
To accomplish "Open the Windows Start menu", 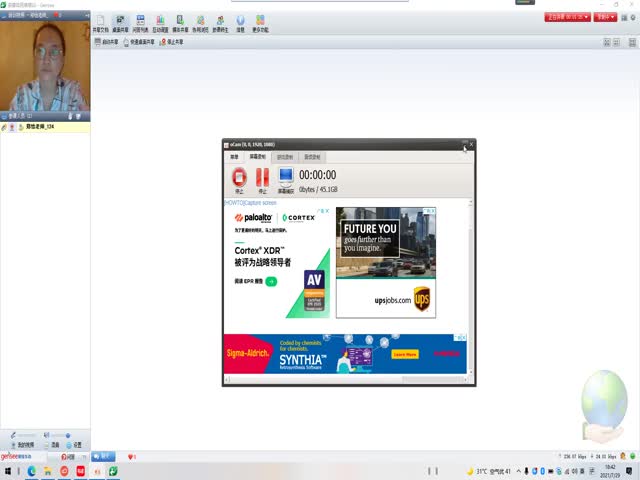I will (8, 471).
